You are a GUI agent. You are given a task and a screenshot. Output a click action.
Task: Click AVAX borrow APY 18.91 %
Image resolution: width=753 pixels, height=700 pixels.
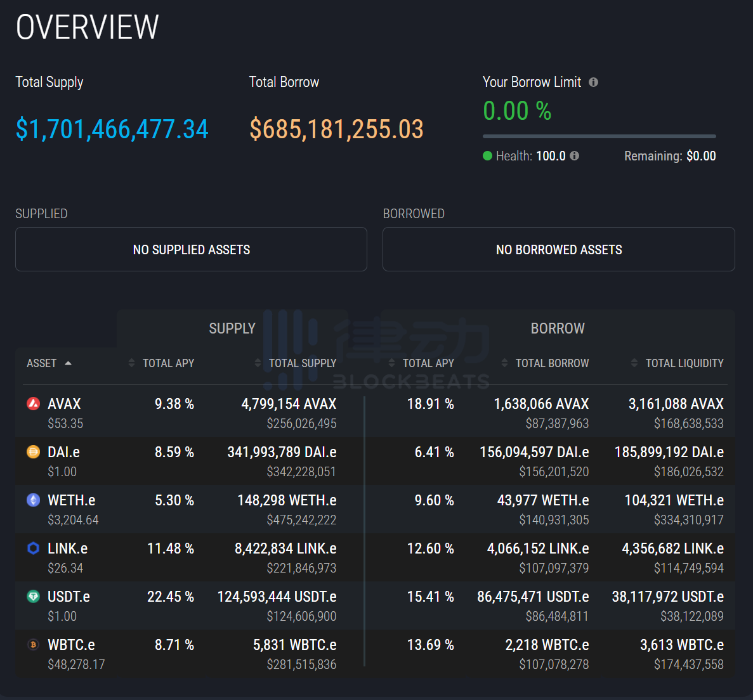pos(430,404)
